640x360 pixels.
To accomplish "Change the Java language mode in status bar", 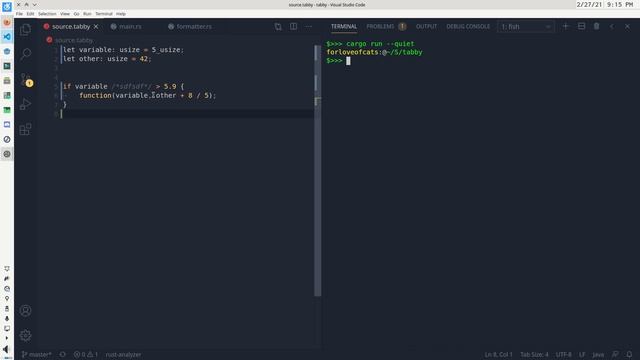I will click(598, 355).
